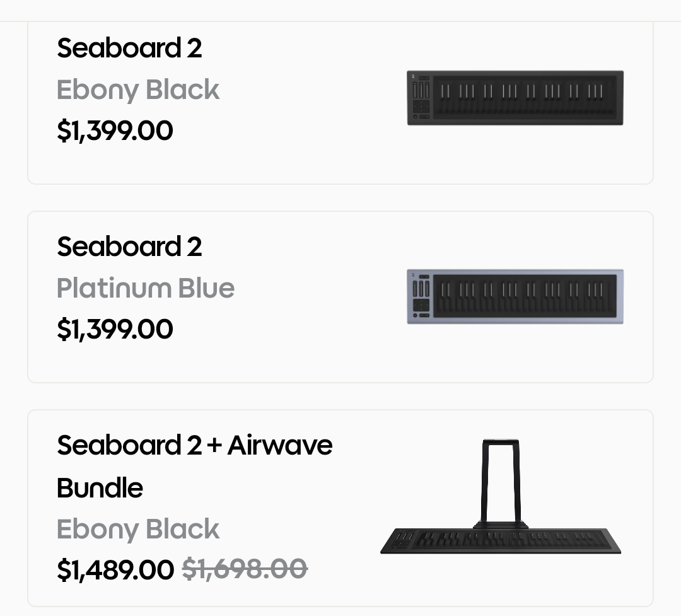The height and width of the screenshot is (616, 681).
Task: Click the $1,399.00 price under Platinum Blue
Action: click(115, 329)
